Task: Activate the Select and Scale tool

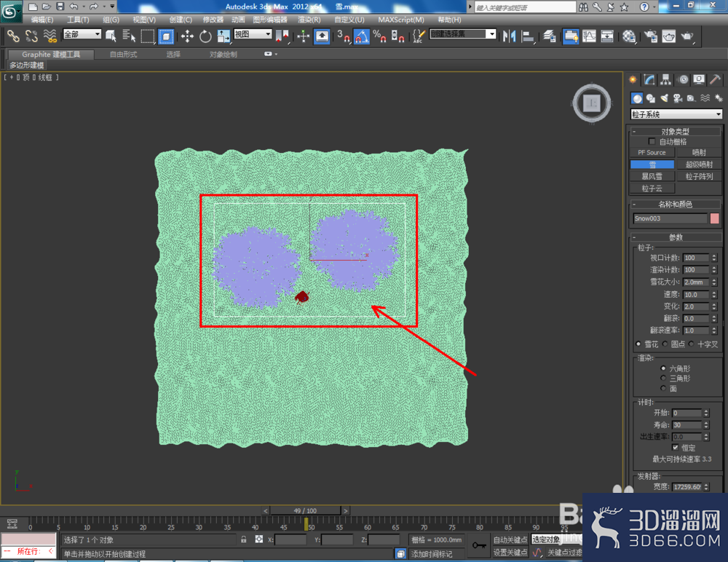Action: (x=223, y=36)
